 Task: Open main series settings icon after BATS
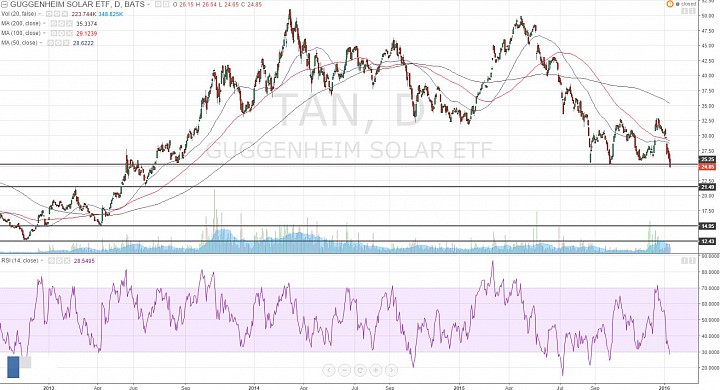[166, 4]
